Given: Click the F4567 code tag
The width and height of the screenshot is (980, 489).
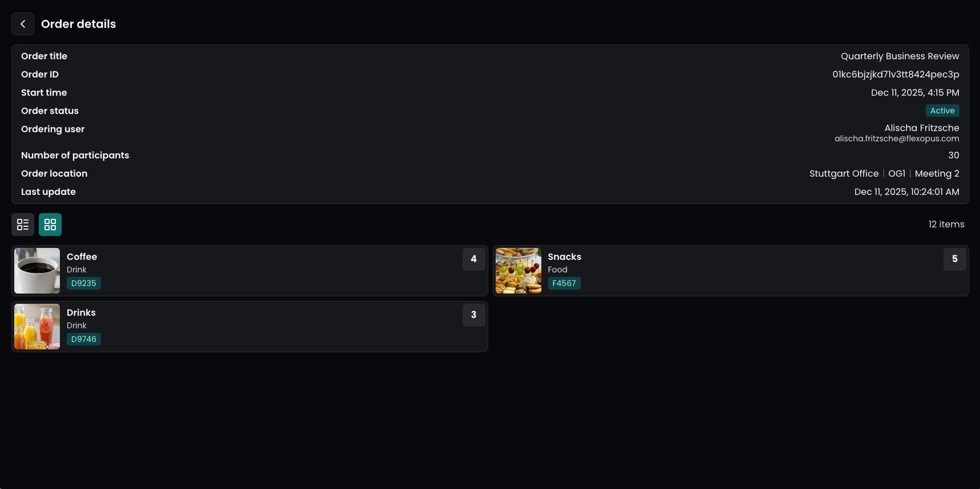Looking at the screenshot, I should tap(564, 283).
